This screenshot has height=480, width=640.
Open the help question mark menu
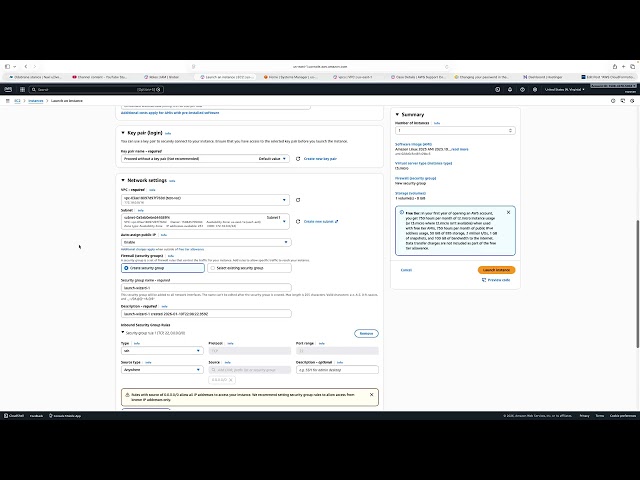coord(522,89)
